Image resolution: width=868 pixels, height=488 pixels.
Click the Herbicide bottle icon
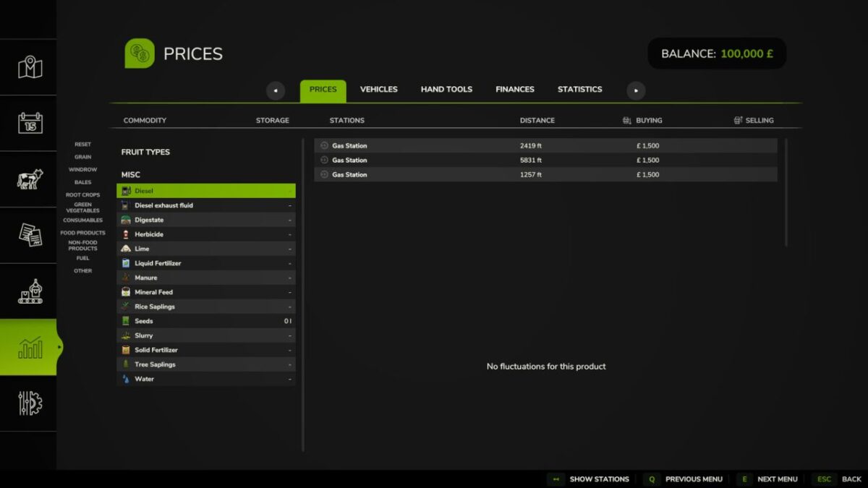click(x=126, y=234)
